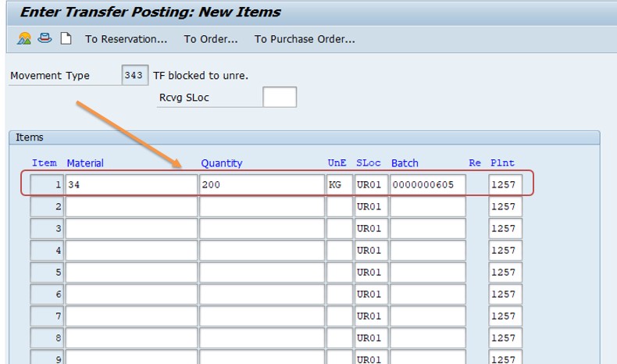This screenshot has width=617, height=364.
Task: Click the mountain overview icon in toolbar
Action: pyautogui.click(x=24, y=38)
